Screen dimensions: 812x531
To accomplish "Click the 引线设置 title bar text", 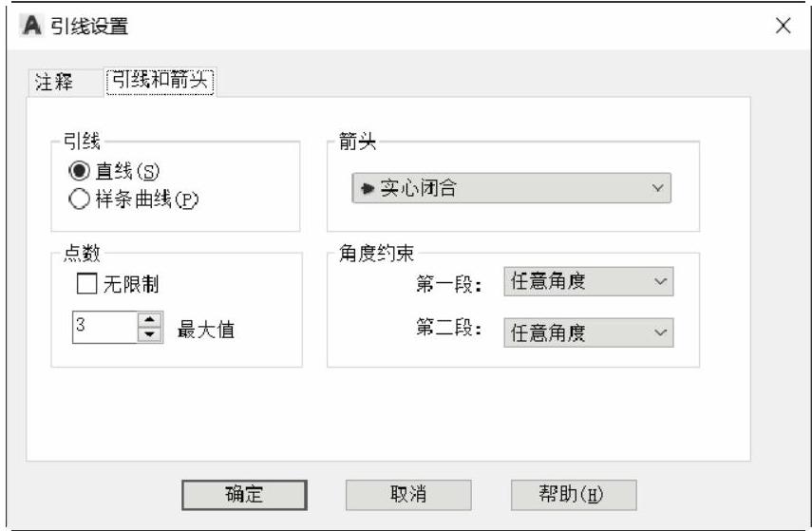I will [x=87, y=26].
